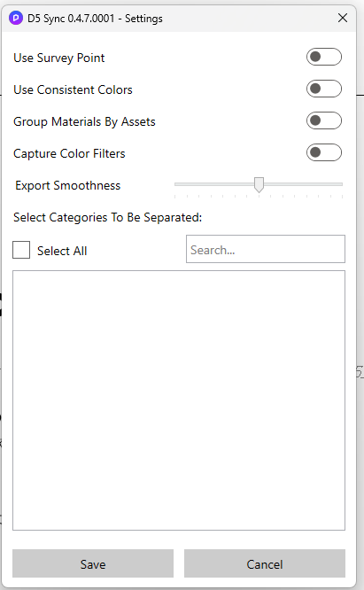
Task: Click the Use Survey Point label
Action: click(59, 58)
